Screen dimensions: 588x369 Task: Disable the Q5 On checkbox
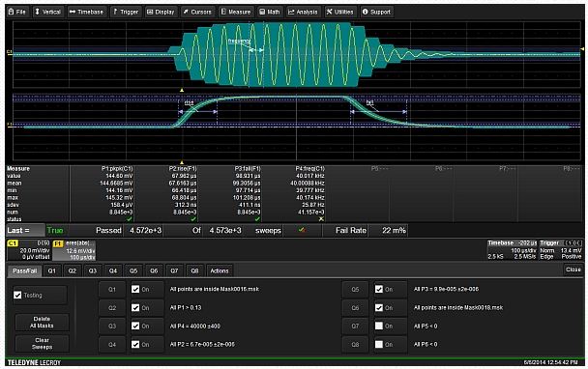[x=379, y=289]
